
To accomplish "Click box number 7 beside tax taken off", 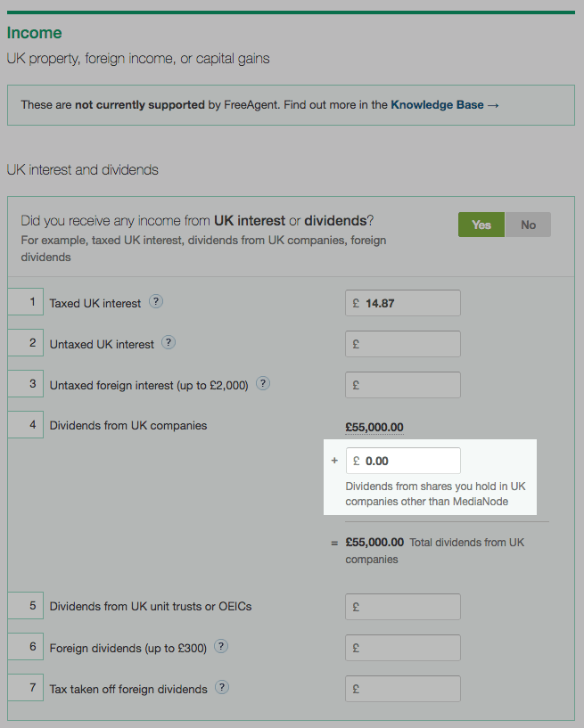I will tap(26, 688).
